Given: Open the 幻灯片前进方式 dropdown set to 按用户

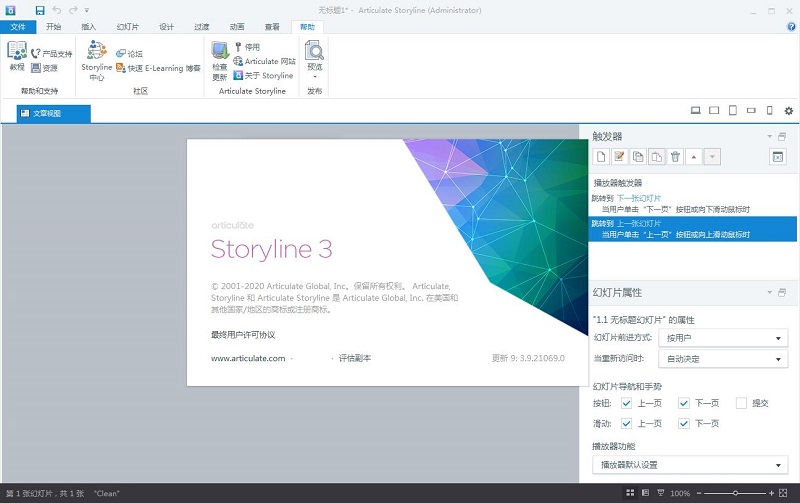Looking at the screenshot, I should coord(725,338).
